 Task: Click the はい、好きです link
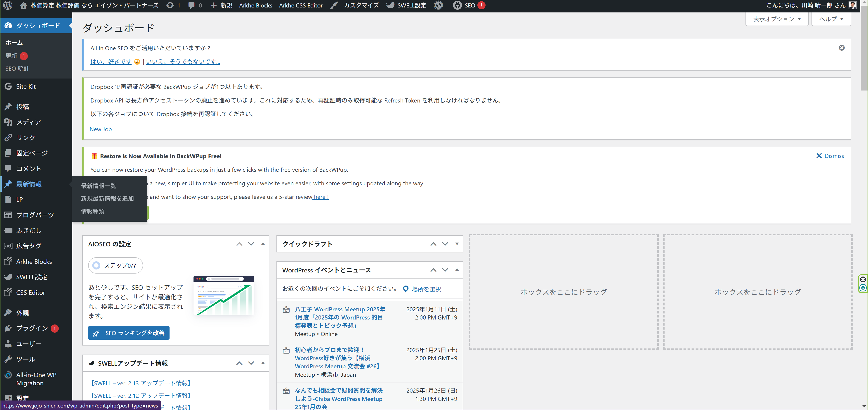[111, 62]
